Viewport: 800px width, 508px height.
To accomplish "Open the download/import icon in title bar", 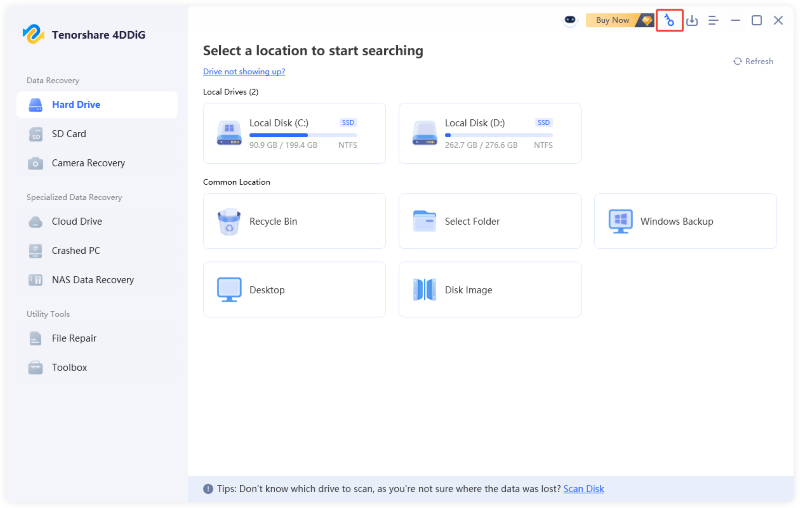I will [x=692, y=20].
